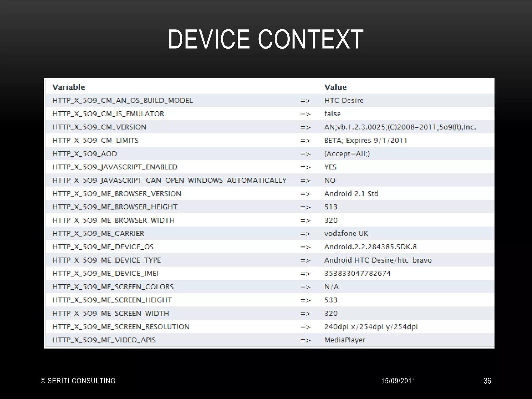
Task: Click HTTP_X_5O9_ME_DEVICE_TYPE variable name
Action: [107, 260]
